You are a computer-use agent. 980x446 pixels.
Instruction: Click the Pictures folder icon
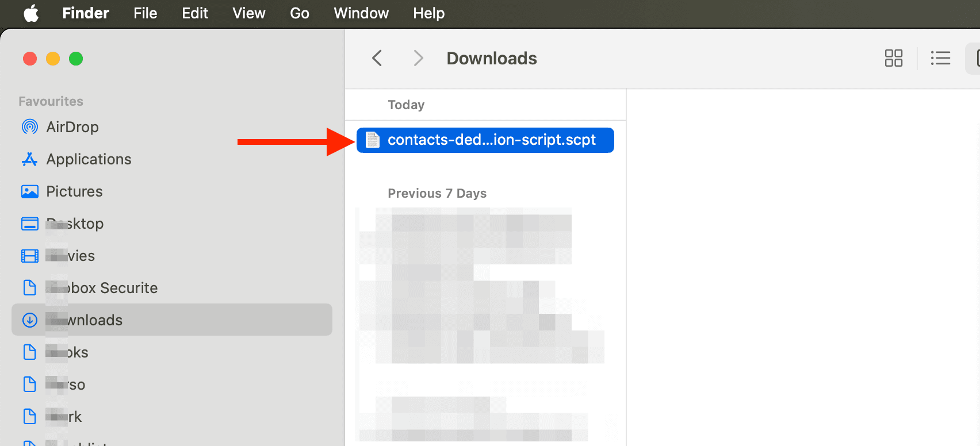[x=30, y=191]
